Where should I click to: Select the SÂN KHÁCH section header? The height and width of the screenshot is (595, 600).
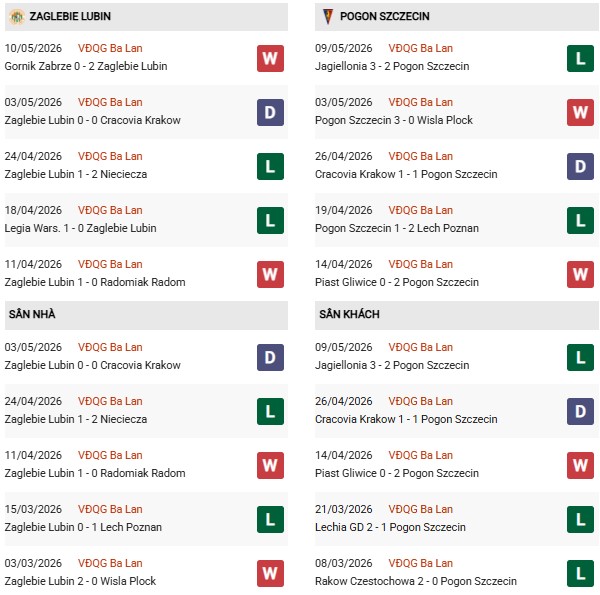(457, 315)
